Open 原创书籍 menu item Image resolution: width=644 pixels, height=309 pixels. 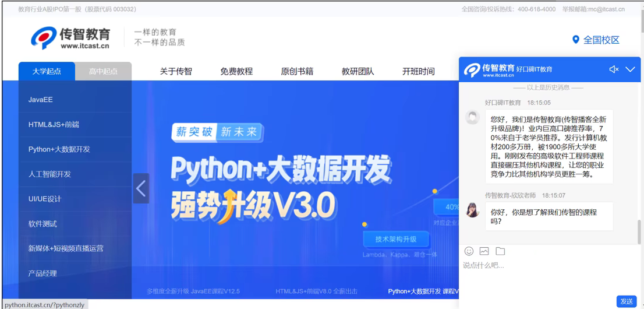(298, 71)
